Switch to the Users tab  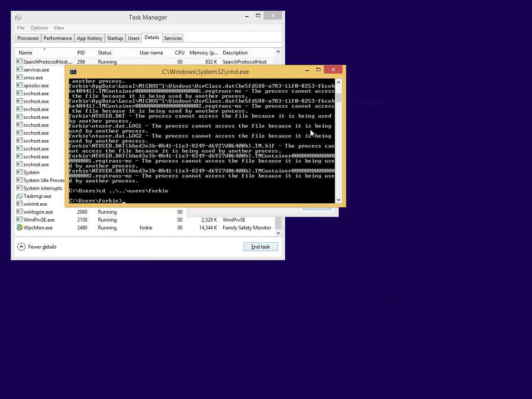pos(134,38)
